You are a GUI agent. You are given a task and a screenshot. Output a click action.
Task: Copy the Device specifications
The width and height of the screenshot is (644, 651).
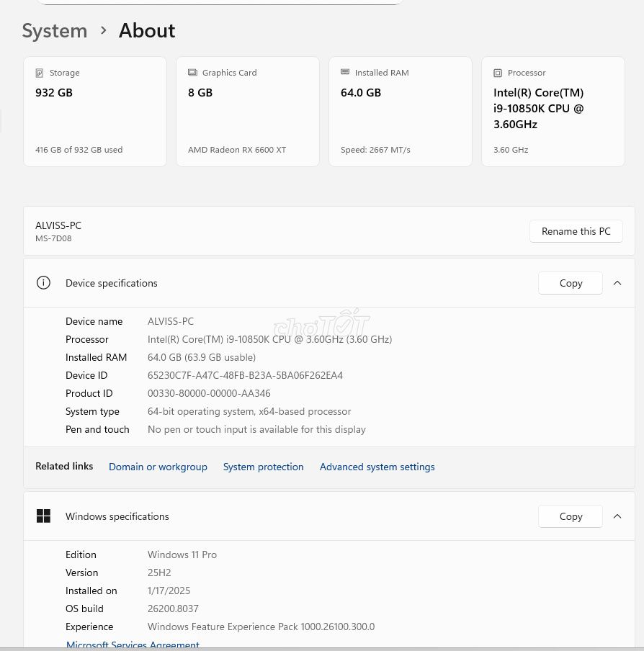pos(571,283)
